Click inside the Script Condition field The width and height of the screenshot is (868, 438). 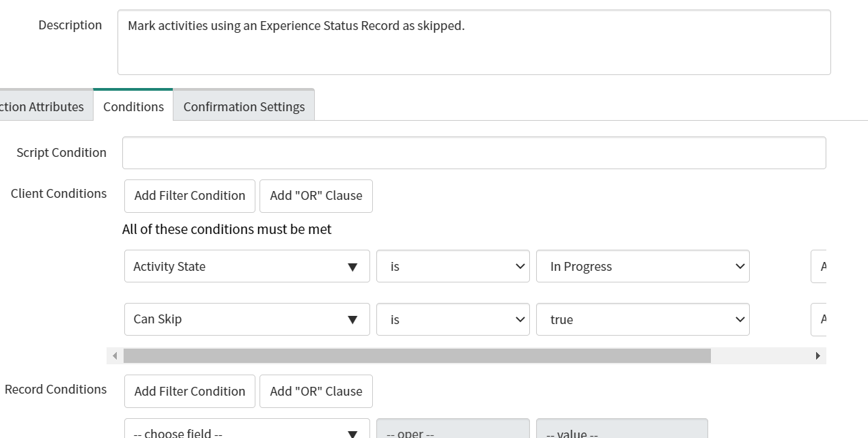click(474, 152)
